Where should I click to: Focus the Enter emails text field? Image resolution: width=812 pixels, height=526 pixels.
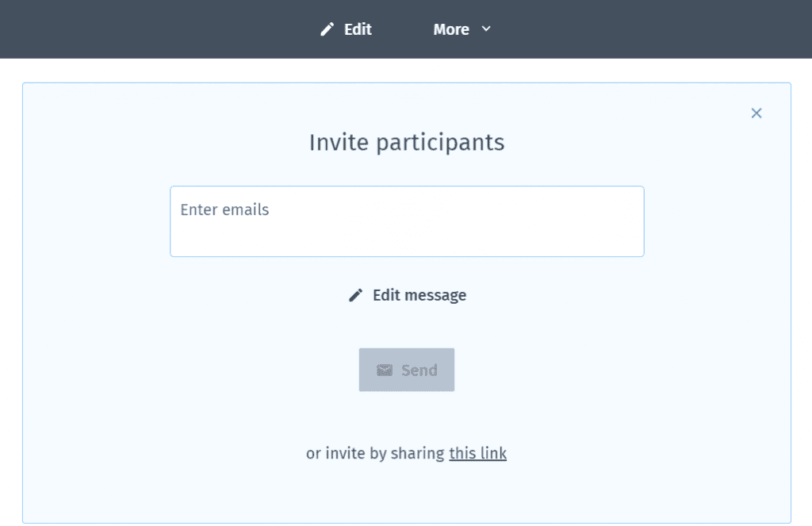click(x=407, y=221)
